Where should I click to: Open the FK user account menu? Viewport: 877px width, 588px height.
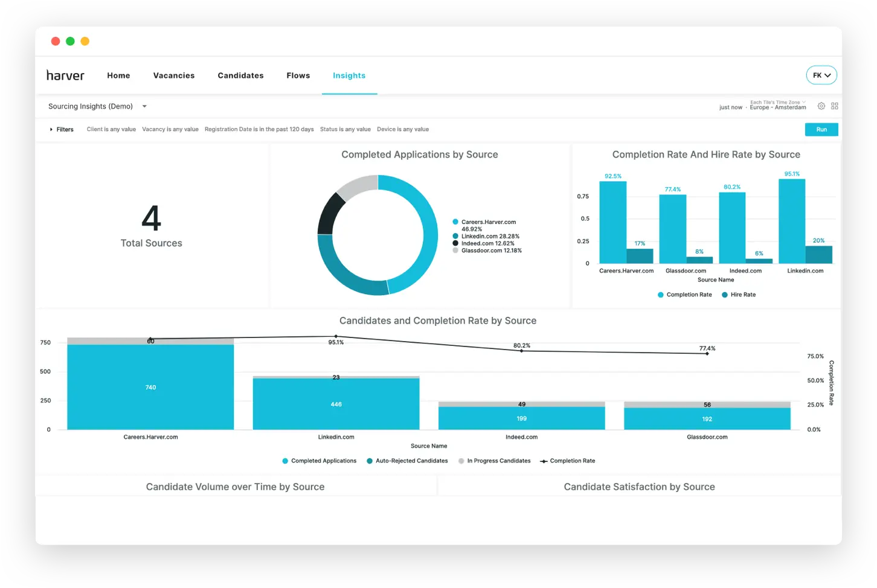pos(821,75)
